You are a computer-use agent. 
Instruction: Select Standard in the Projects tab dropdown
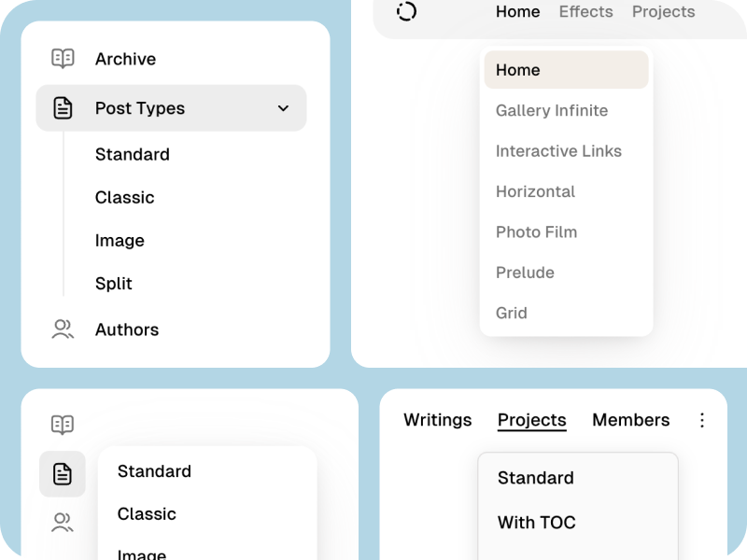[536, 478]
